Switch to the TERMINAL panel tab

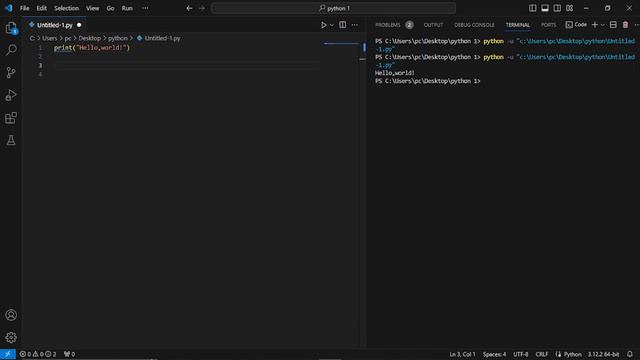pos(518,25)
